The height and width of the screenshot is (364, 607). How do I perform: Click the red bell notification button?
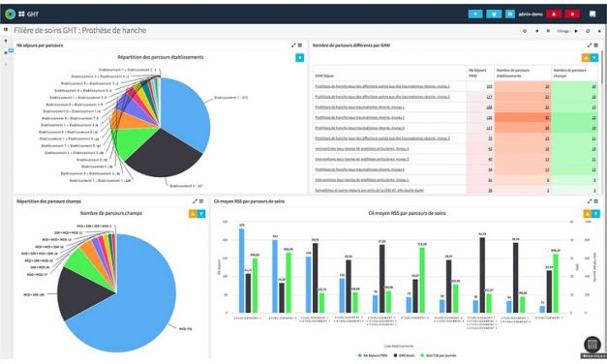pyautogui.click(x=554, y=14)
